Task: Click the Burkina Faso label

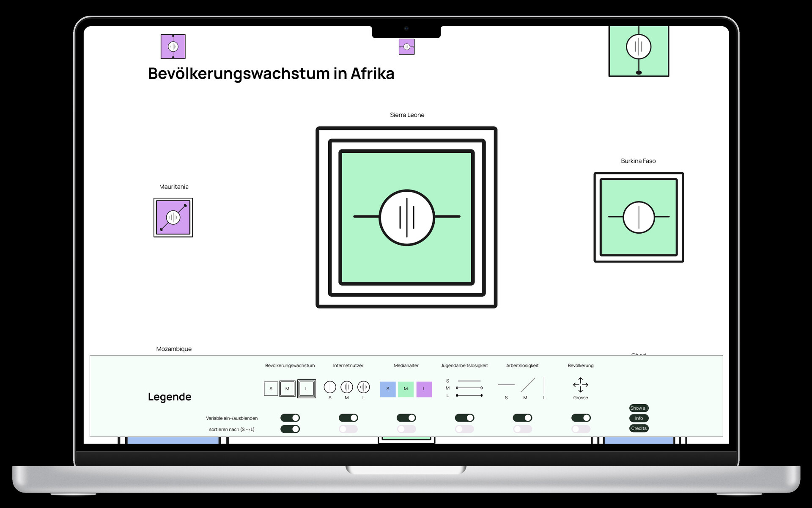Action: point(638,161)
